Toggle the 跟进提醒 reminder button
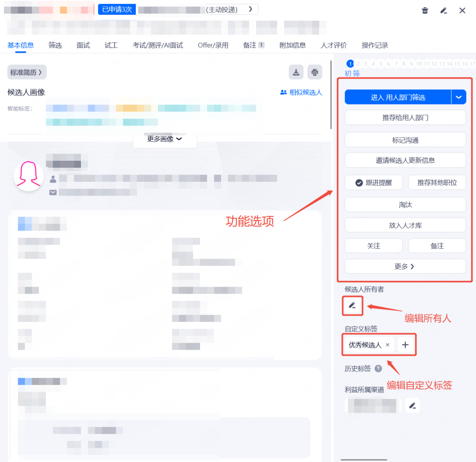 pos(374,183)
